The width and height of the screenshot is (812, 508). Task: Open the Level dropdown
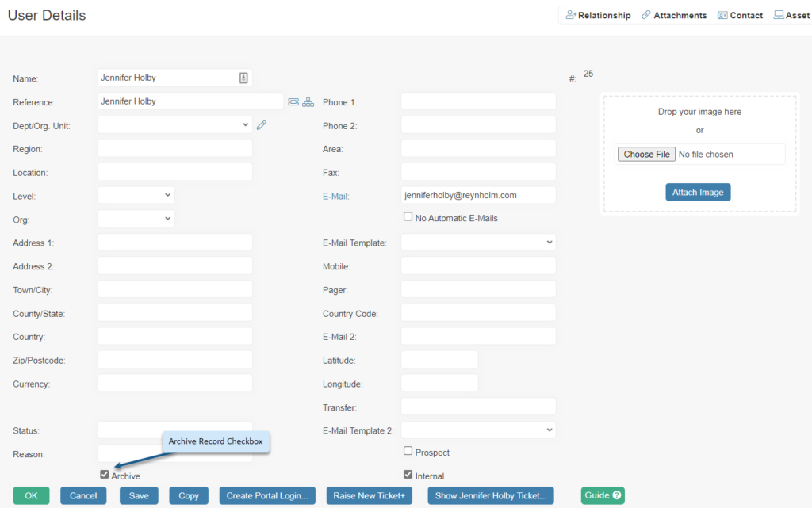tap(136, 195)
